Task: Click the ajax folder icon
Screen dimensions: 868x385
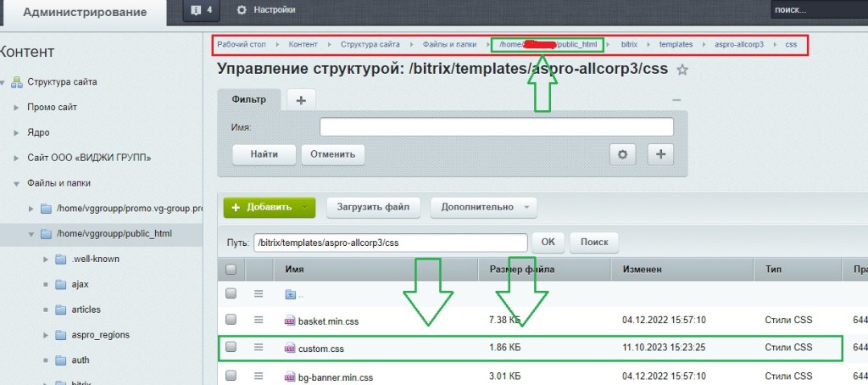Action: click(60, 284)
